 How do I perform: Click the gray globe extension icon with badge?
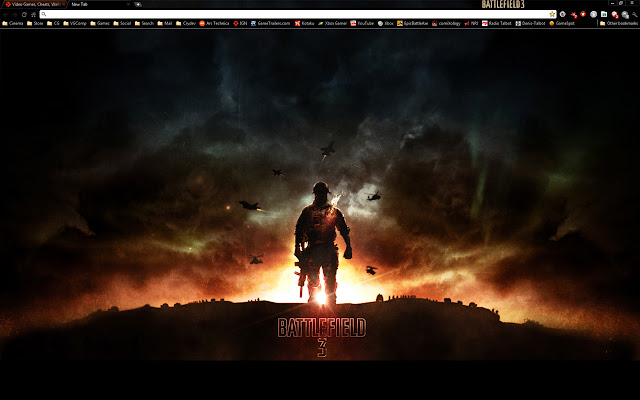625,15
